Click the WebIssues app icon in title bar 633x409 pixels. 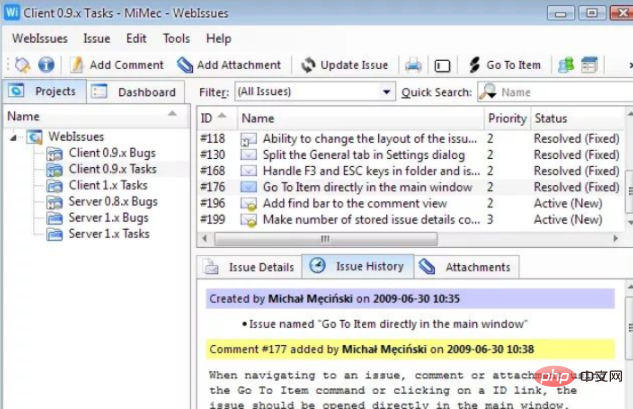12,12
